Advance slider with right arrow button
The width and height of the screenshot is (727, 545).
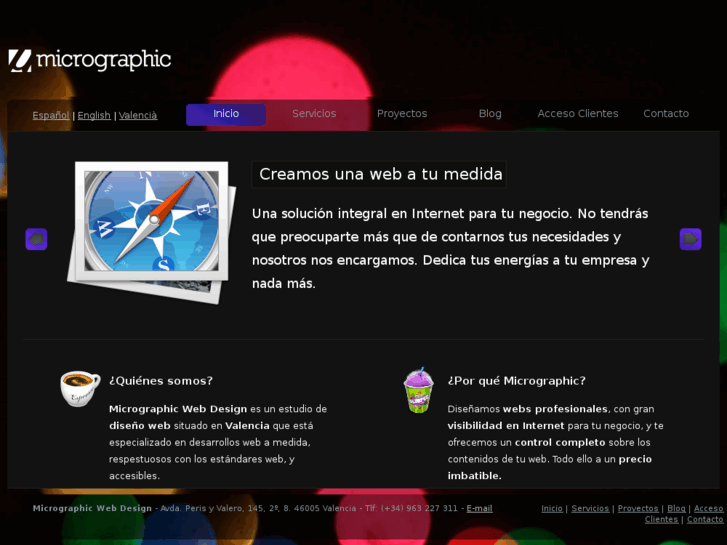pos(690,239)
